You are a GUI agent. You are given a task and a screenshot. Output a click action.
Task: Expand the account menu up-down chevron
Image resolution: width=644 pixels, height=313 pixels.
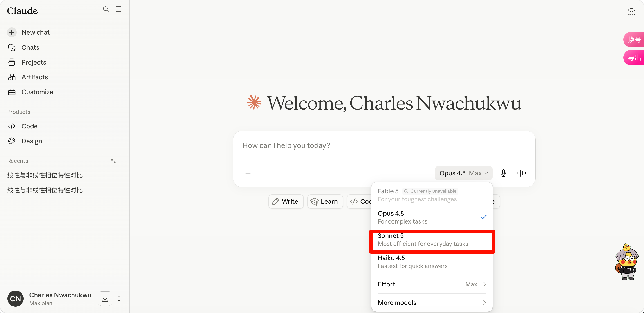tap(119, 299)
